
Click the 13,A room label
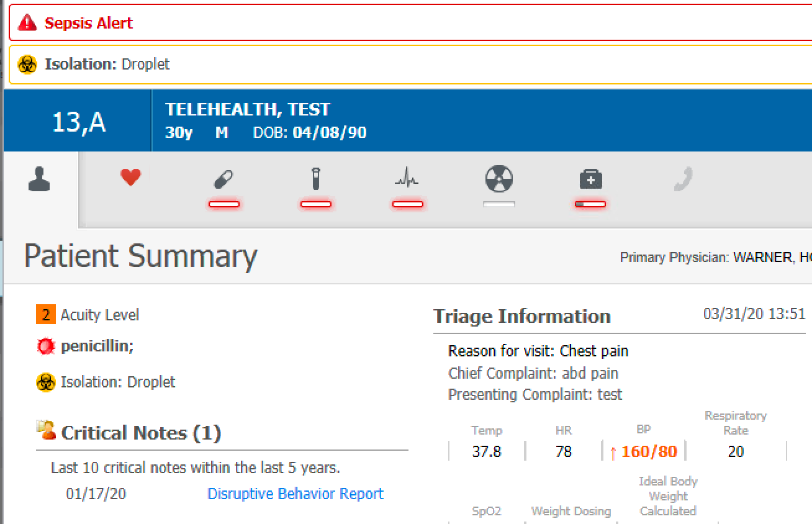tap(78, 122)
